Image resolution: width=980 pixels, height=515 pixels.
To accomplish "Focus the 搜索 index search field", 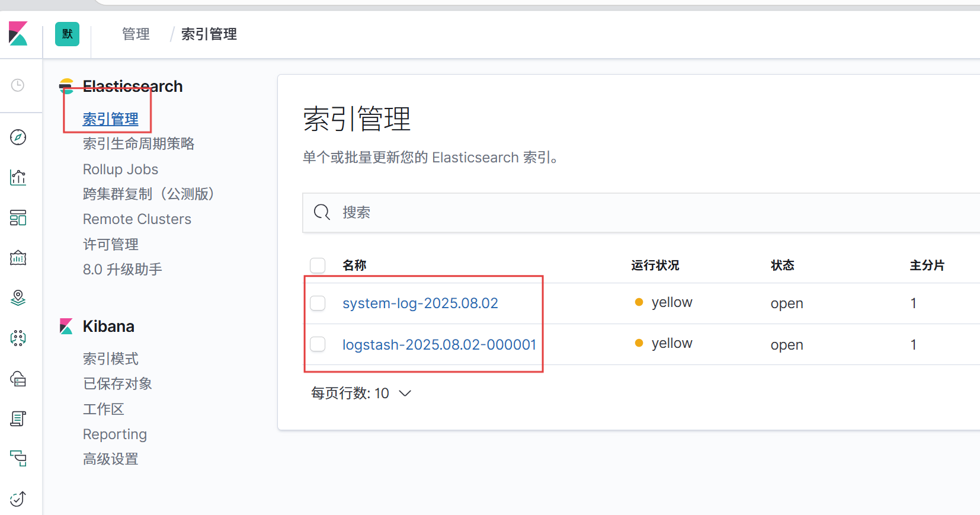I will tap(641, 213).
